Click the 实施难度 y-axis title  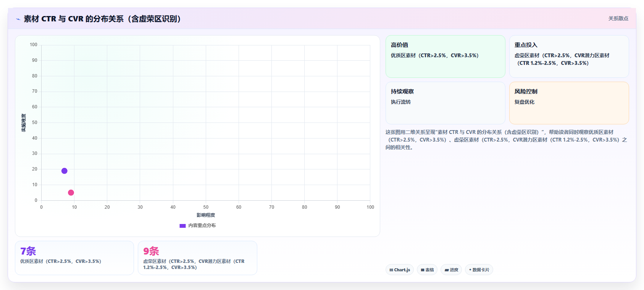point(24,123)
